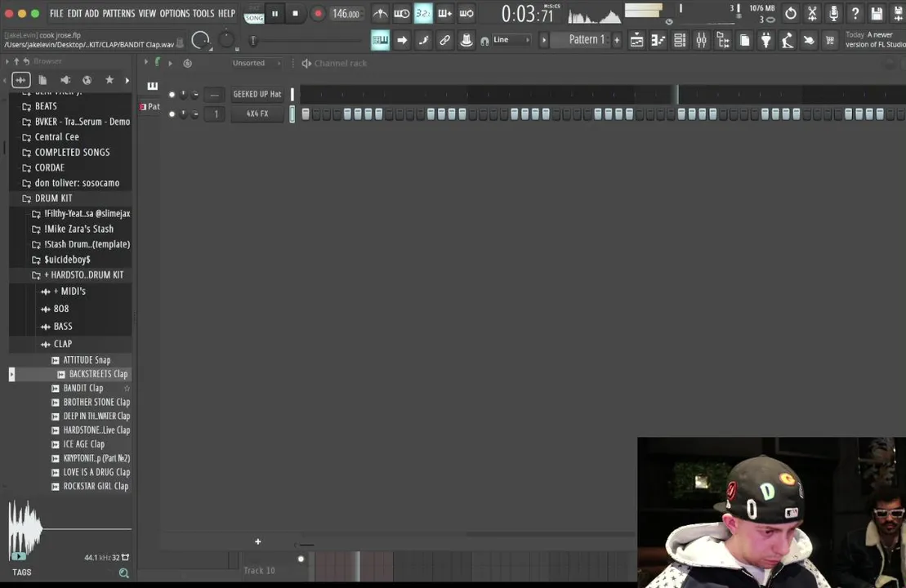The width and height of the screenshot is (906, 588).
Task: Show the Channel rack toolbar icon
Action: coord(680,40)
